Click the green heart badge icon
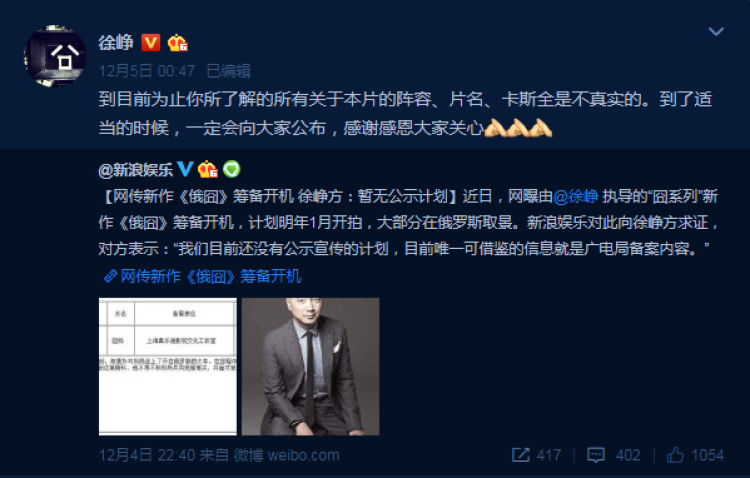The width and height of the screenshot is (750, 478). [232, 169]
